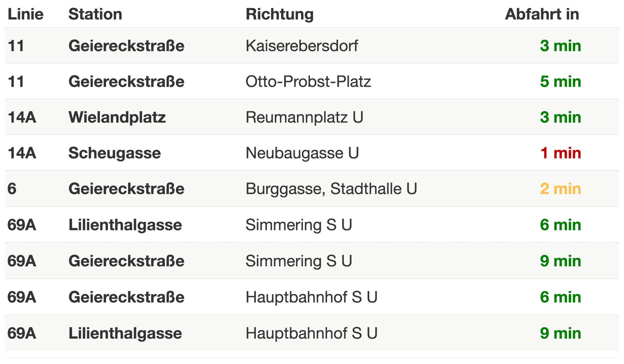Click the Wielandplatz station name
Image resolution: width=624 pixels, height=364 pixels.
coord(117,117)
